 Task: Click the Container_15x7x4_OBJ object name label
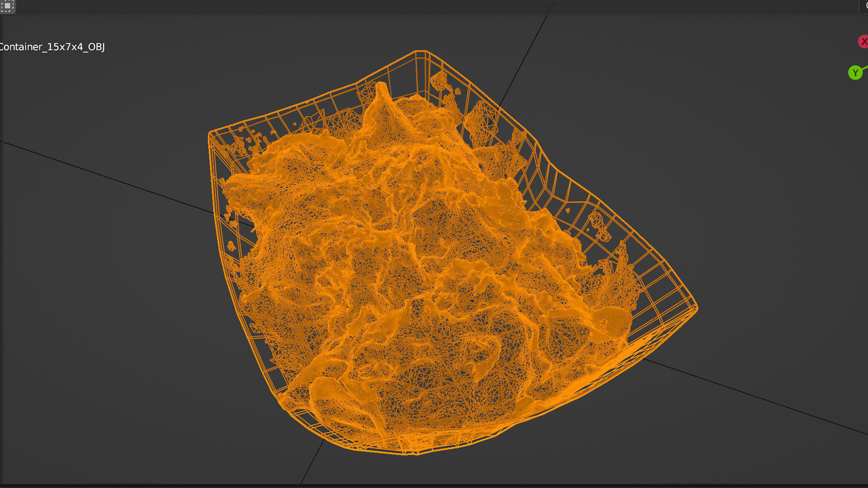point(52,47)
